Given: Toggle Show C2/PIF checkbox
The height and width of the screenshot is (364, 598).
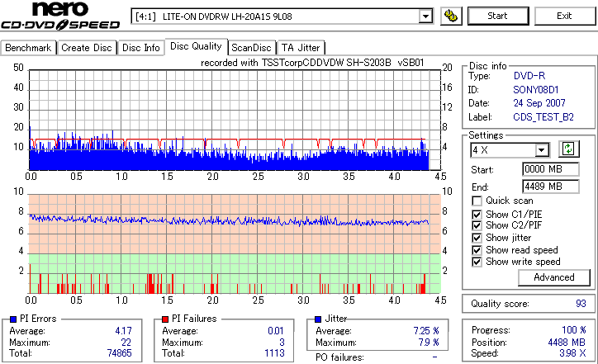Looking at the screenshot, I should click(x=477, y=225).
